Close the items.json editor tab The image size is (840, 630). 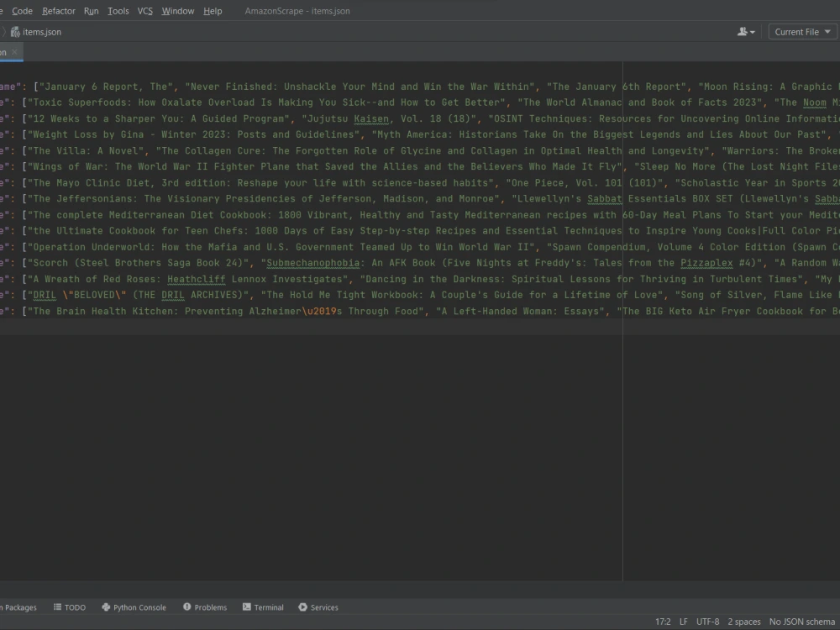pos(14,50)
